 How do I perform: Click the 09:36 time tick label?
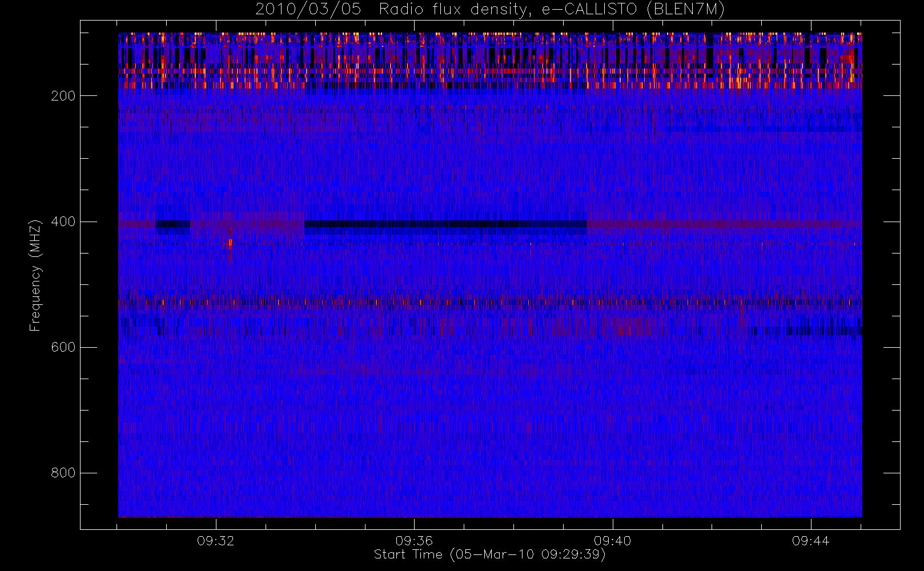(x=414, y=541)
